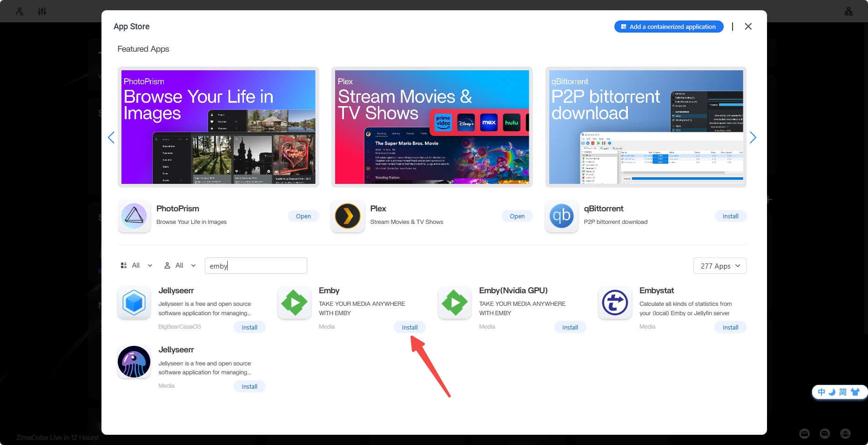The width and height of the screenshot is (868, 445).
Task: Click the Emby title text
Action: pyautogui.click(x=329, y=290)
